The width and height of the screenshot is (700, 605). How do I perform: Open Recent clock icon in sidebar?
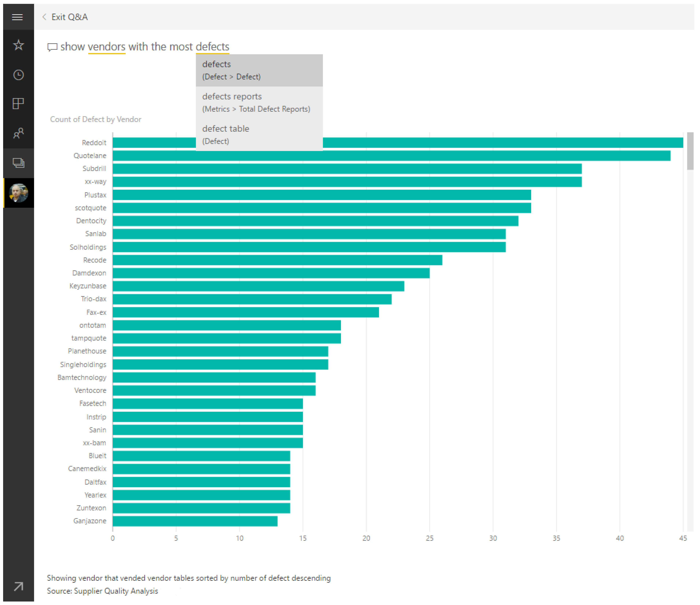(x=18, y=75)
